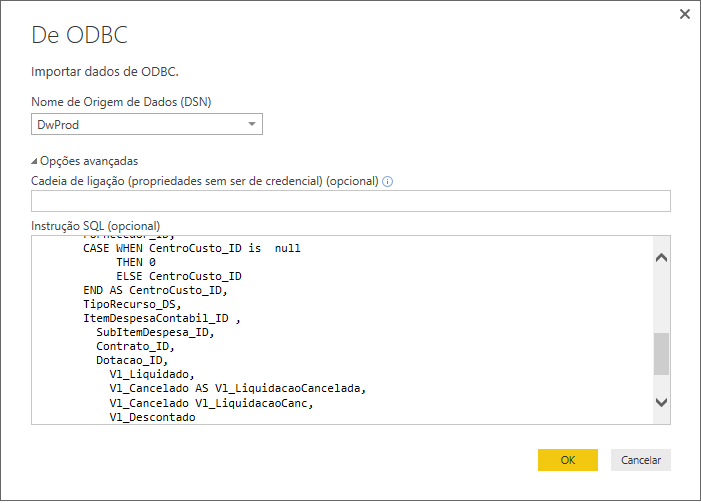This screenshot has height=503, width=701.
Task: Close the De ODBC dialog
Action: (684, 14)
